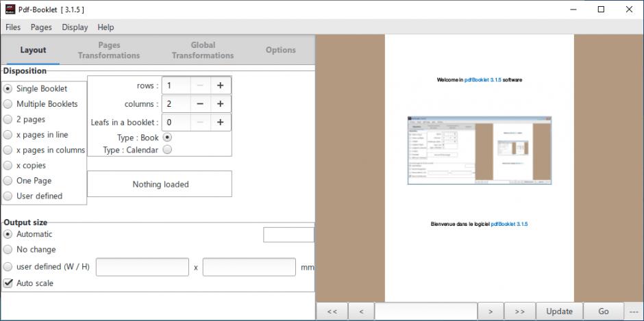Select Automatic output size
This screenshot has width=644, height=321.
point(8,234)
